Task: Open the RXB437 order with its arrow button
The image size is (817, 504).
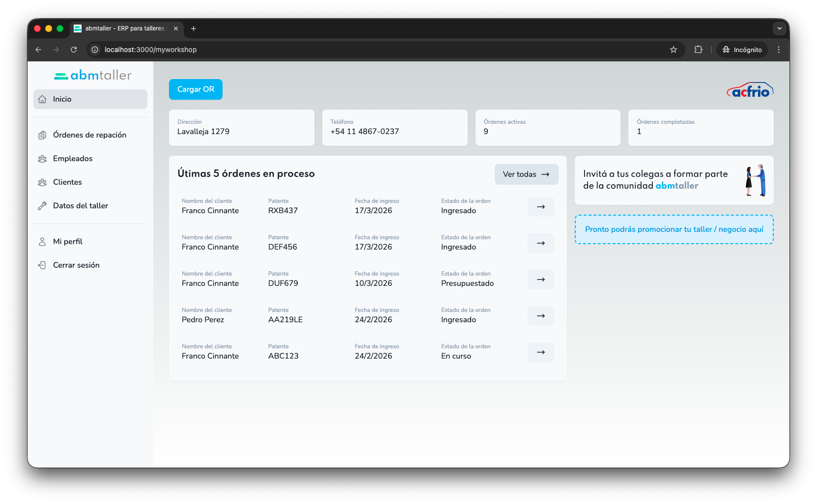Action: 540,207
